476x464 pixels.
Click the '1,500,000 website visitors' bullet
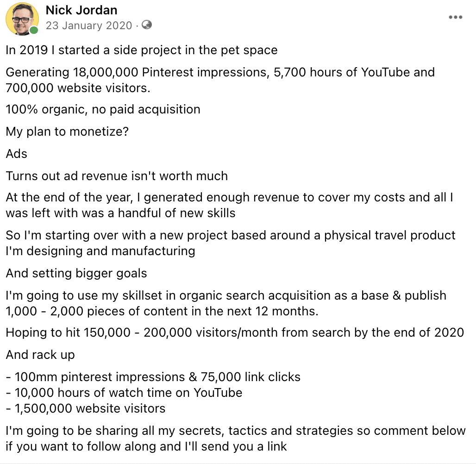85,408
